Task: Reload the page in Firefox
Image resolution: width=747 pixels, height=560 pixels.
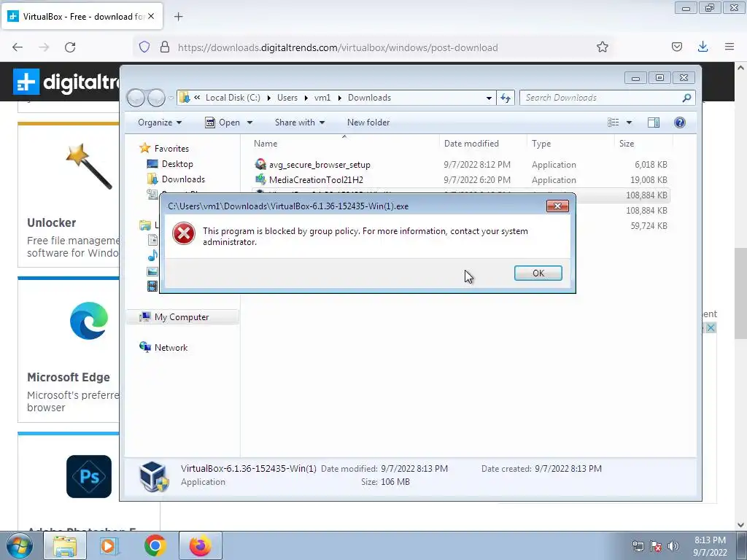Action: pyautogui.click(x=70, y=47)
